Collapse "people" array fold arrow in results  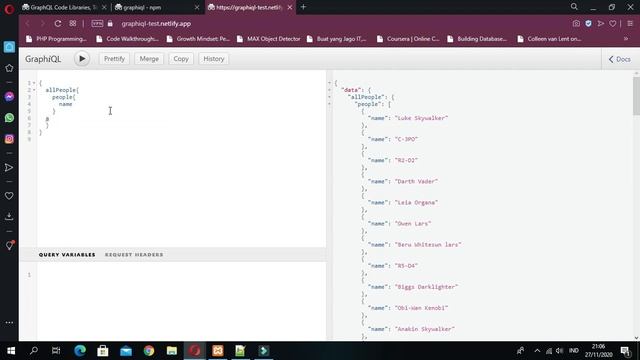(x=329, y=104)
